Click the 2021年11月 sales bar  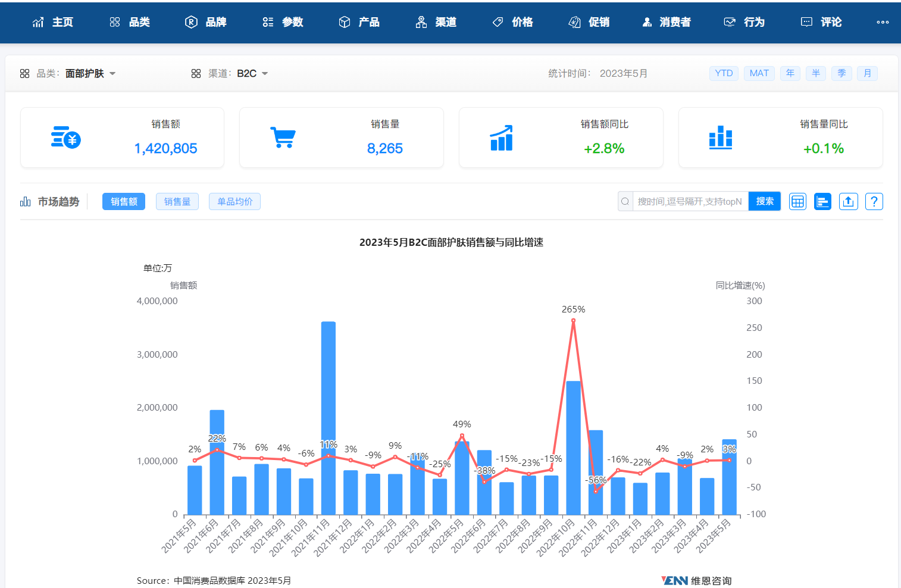[329, 418]
